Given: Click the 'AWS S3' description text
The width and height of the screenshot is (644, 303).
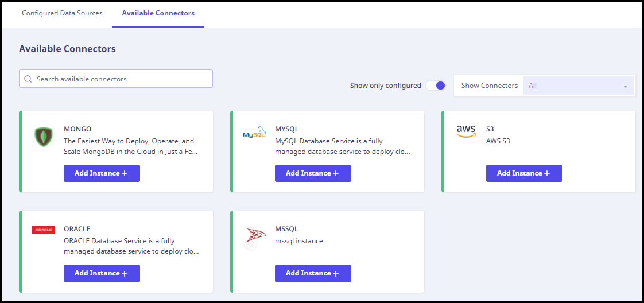Looking at the screenshot, I should pos(498,141).
